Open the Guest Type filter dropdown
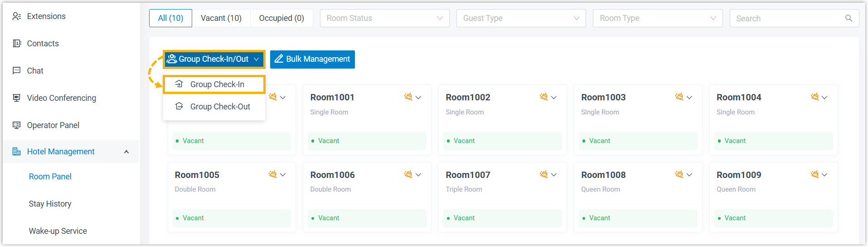Viewport: 868px width, 247px height. tap(521, 19)
